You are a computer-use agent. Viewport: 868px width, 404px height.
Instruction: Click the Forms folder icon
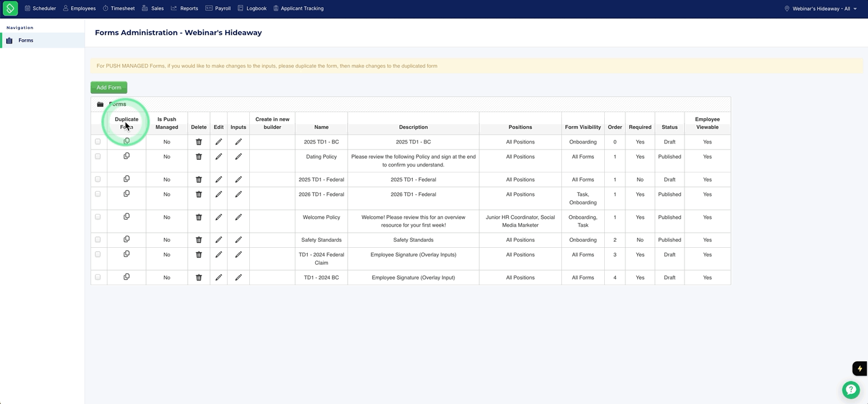(x=100, y=104)
